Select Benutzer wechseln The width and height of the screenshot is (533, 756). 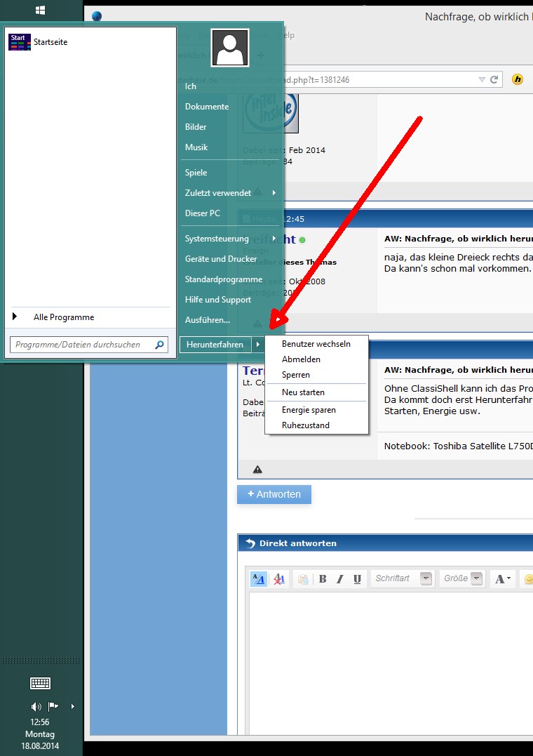(x=316, y=344)
